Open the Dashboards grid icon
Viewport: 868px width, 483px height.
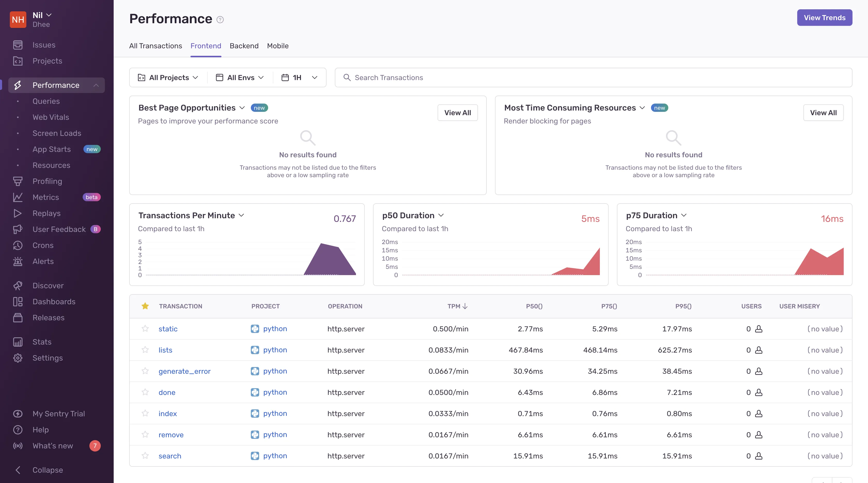[x=18, y=301]
